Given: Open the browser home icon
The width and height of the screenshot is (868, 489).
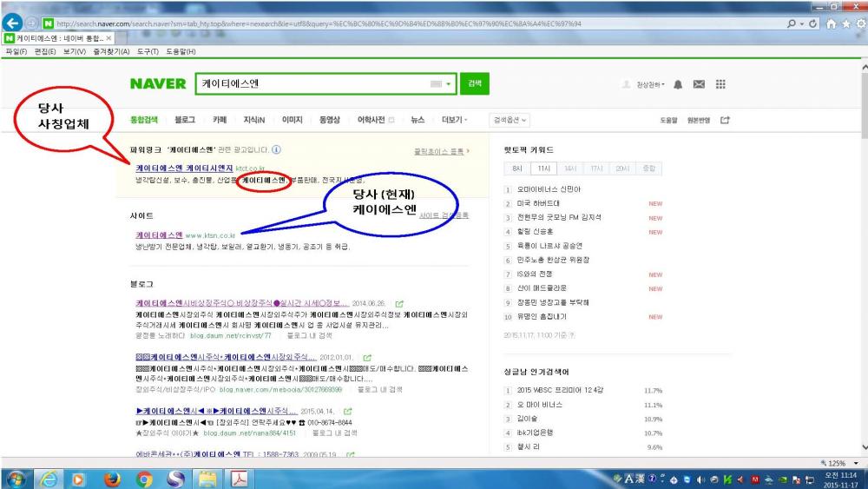Looking at the screenshot, I should pyautogui.click(x=831, y=23).
